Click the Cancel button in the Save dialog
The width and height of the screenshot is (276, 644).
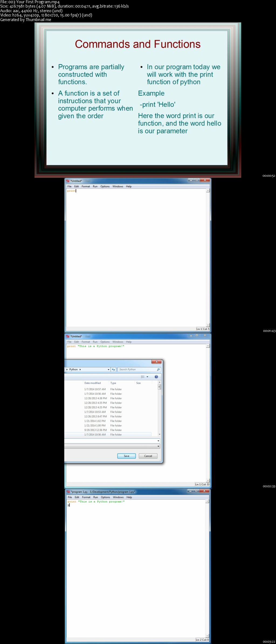(148, 456)
